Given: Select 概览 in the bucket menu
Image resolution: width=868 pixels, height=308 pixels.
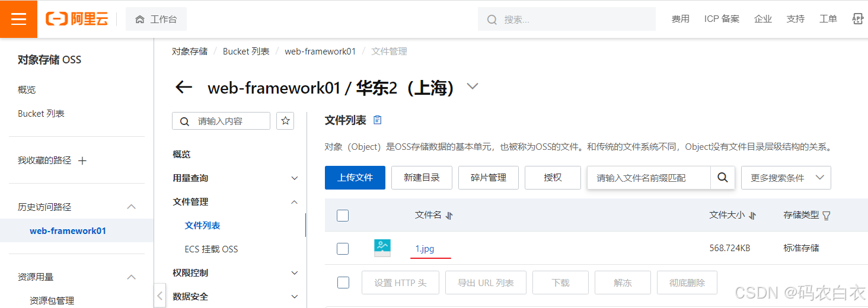Looking at the screenshot, I should point(181,155).
